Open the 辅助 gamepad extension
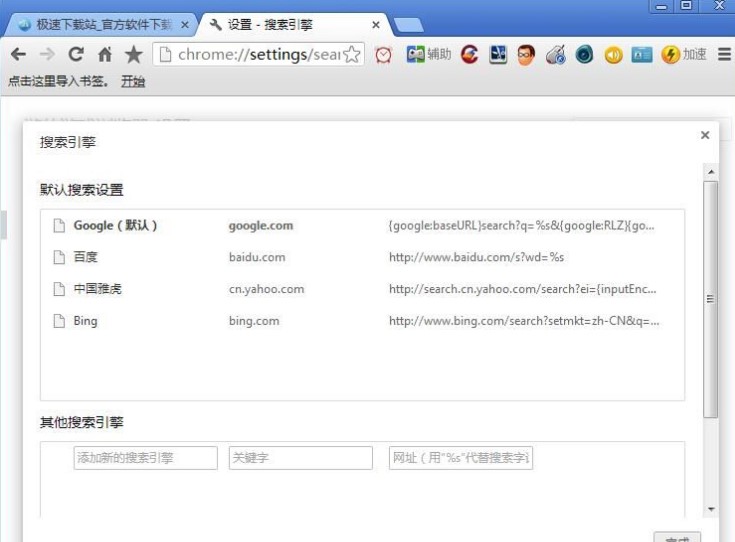The height and width of the screenshot is (542, 735). [x=428, y=54]
